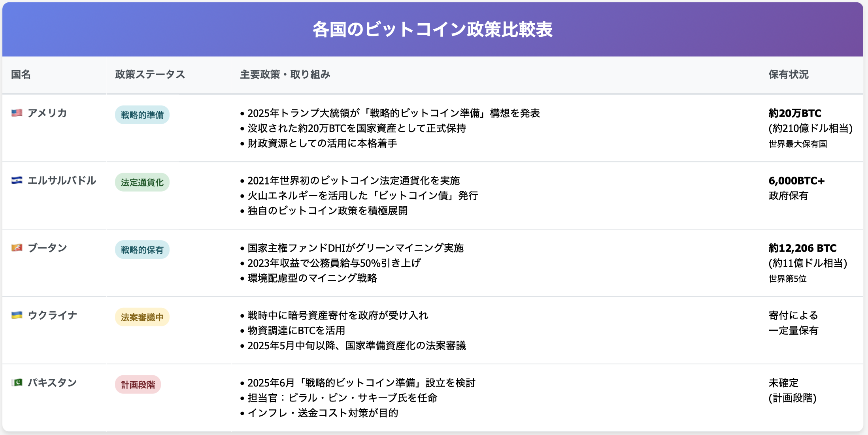Click the エルサルバドル country name
868x435 pixels.
pyautogui.click(x=62, y=181)
